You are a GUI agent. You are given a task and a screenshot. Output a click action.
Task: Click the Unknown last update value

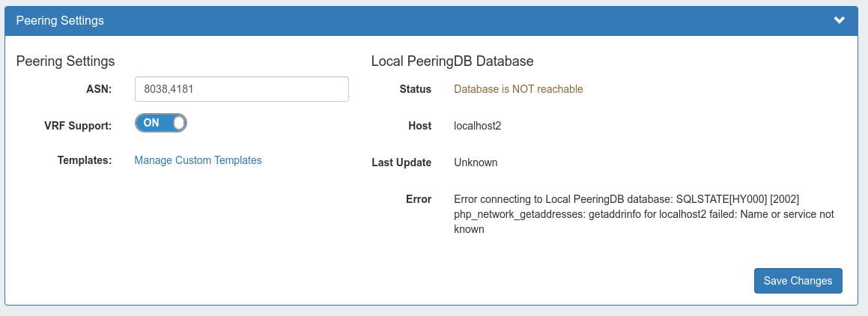point(476,162)
